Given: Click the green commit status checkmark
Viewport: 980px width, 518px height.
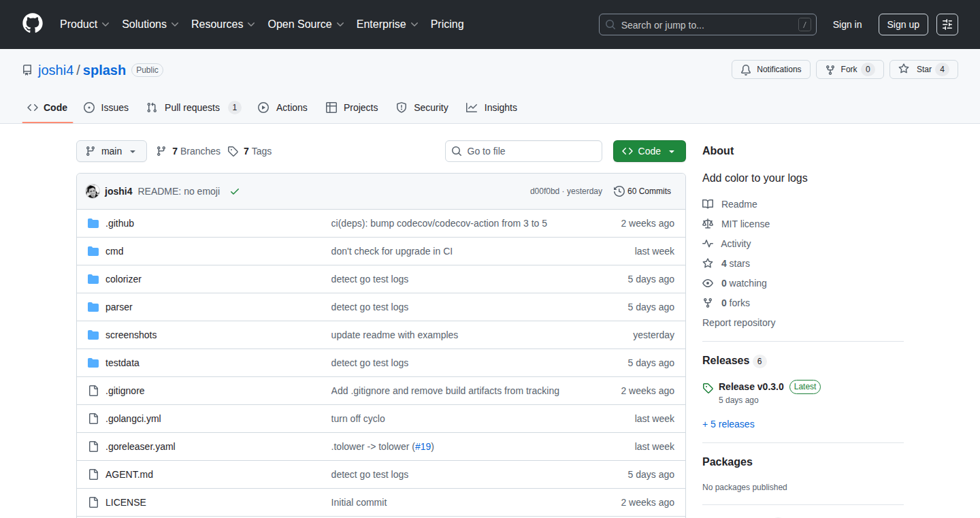Looking at the screenshot, I should tap(235, 191).
